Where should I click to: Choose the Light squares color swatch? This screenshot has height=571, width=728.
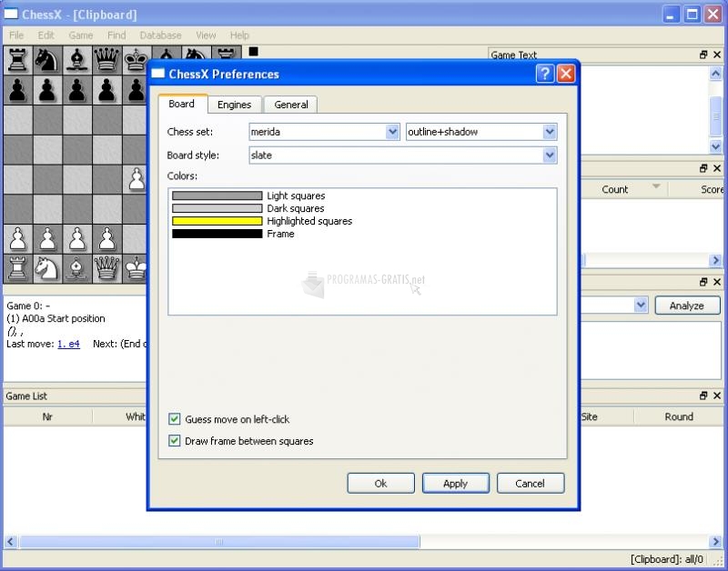217,195
